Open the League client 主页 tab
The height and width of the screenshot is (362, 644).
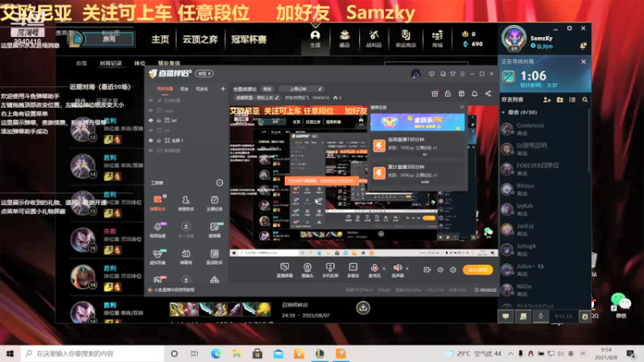[160, 39]
